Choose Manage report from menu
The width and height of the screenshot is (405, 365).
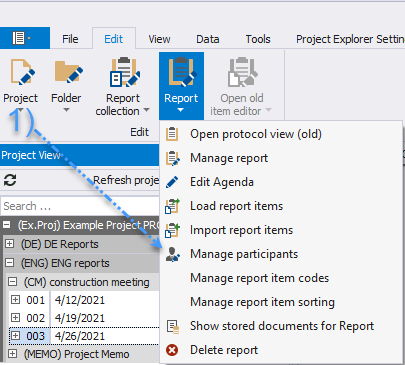click(281, 158)
